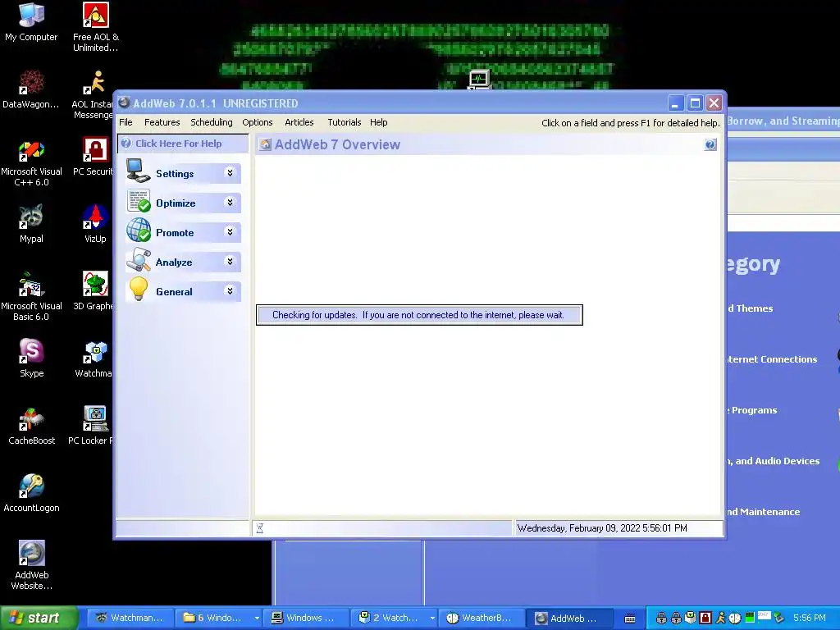Click the Promote sidebar label
The width and height of the screenshot is (840, 630).
pos(175,232)
